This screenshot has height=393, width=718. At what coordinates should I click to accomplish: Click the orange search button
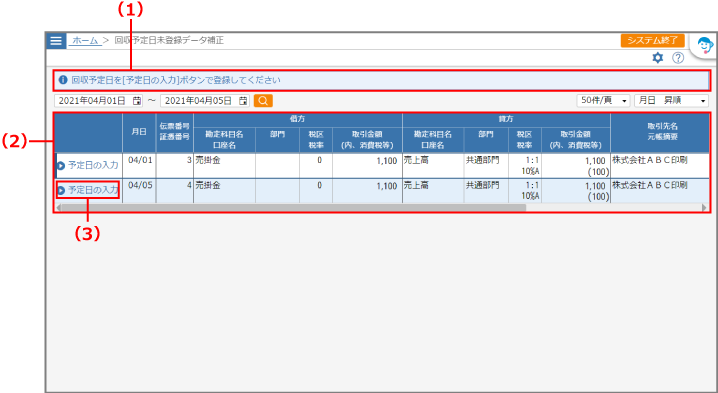(263, 101)
